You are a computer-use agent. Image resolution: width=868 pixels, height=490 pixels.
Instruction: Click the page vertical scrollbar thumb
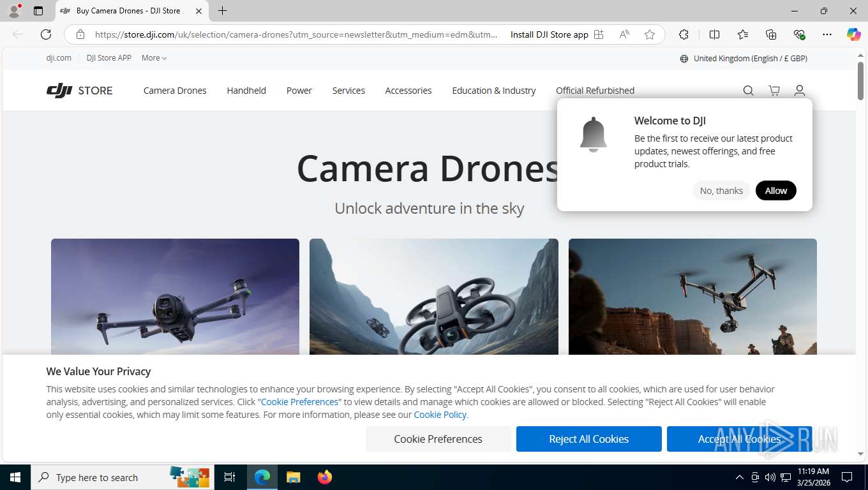(x=860, y=82)
